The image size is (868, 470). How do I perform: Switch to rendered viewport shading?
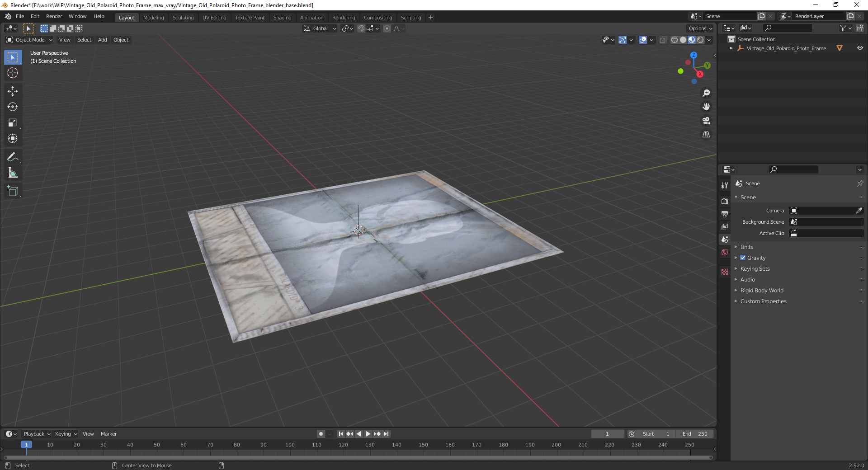click(700, 40)
